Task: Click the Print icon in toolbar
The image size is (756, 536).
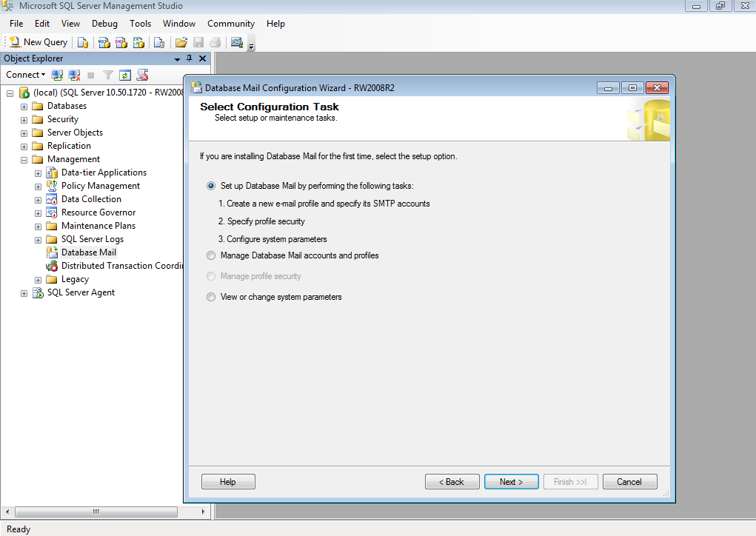Action: pos(215,42)
